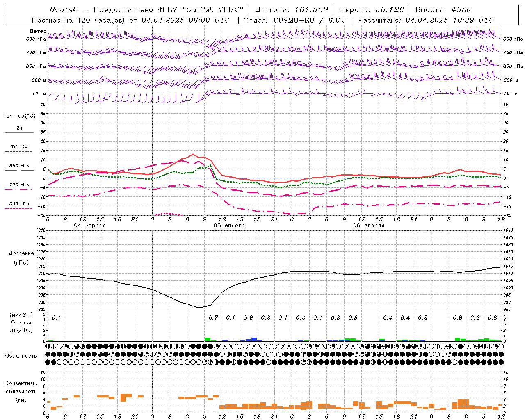Click the green dotted Td 2м legend line
Viewport: 525px width, 420px height.
(x=18, y=152)
